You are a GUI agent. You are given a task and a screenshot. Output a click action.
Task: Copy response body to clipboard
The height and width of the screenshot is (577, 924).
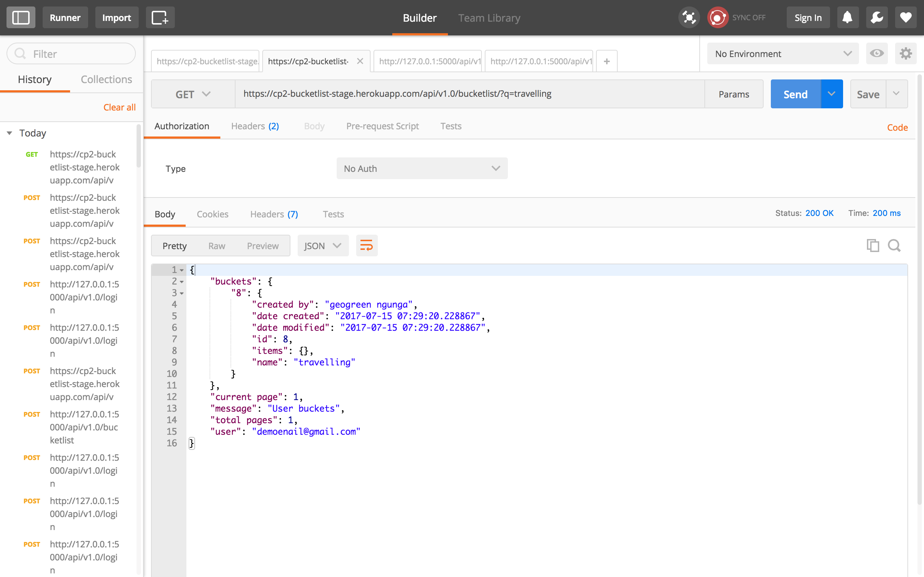click(872, 246)
